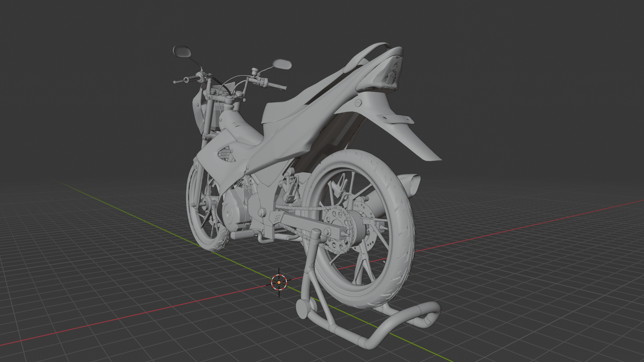Select the right handlebar grip

click(x=277, y=86)
